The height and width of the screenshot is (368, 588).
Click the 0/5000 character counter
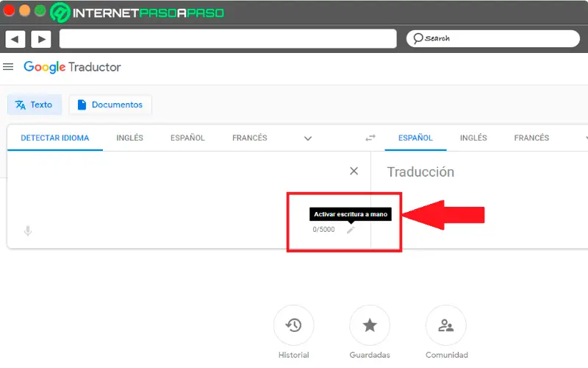[x=323, y=230]
